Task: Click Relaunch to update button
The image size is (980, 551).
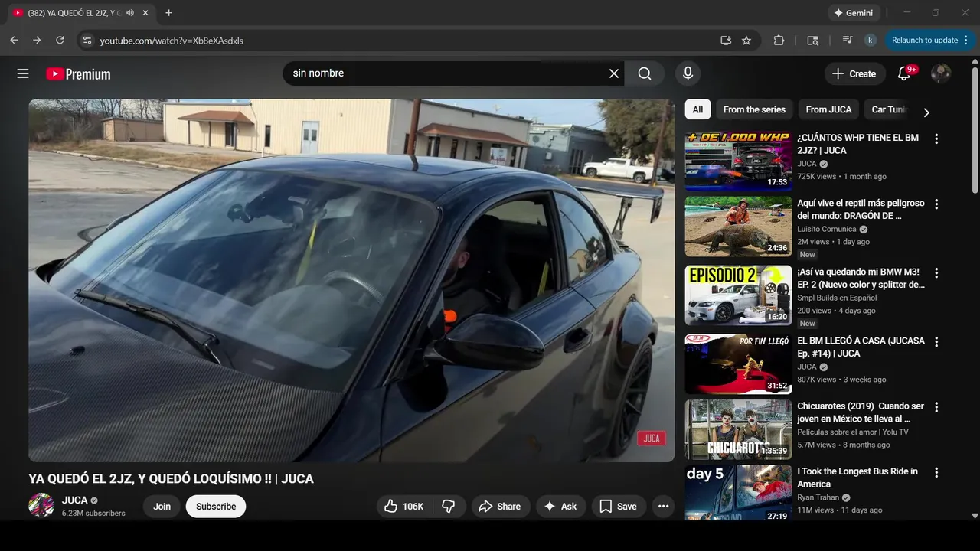Action: click(929, 41)
